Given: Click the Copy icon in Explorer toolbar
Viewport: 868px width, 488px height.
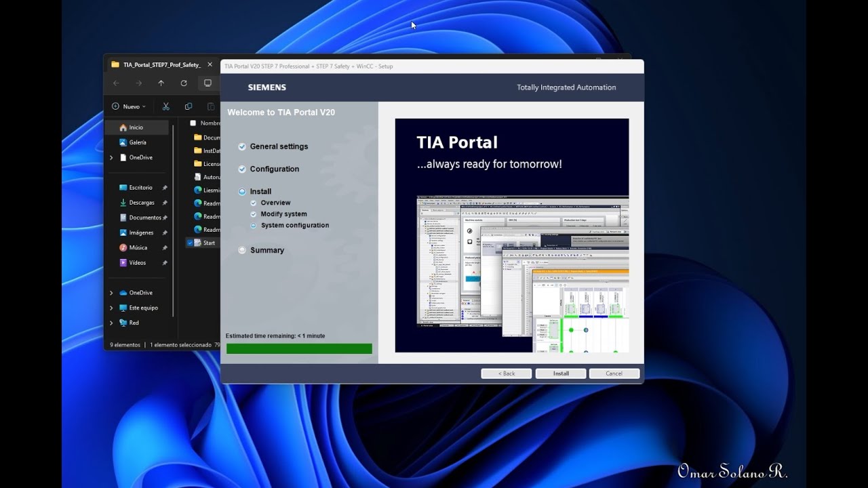Looking at the screenshot, I should [x=189, y=106].
